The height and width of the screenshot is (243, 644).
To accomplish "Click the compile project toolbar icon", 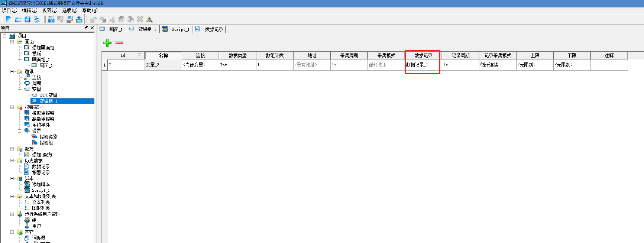I will (x=51, y=19).
